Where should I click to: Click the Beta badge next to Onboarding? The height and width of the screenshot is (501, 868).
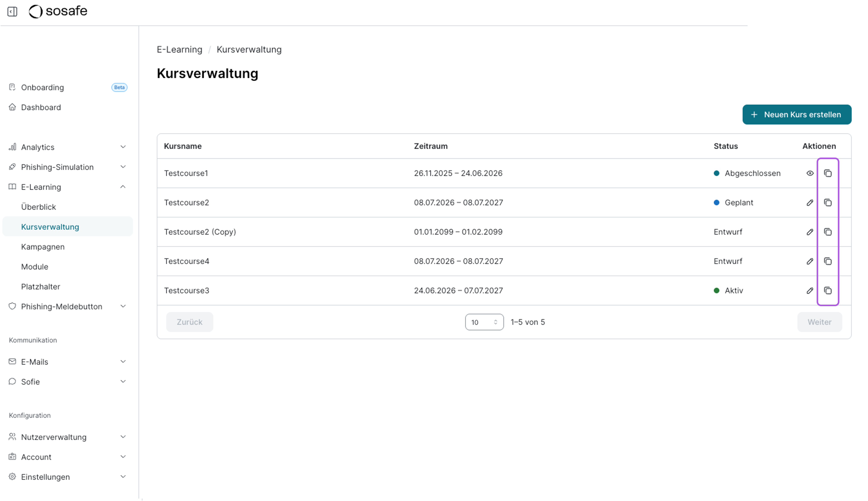[119, 87]
